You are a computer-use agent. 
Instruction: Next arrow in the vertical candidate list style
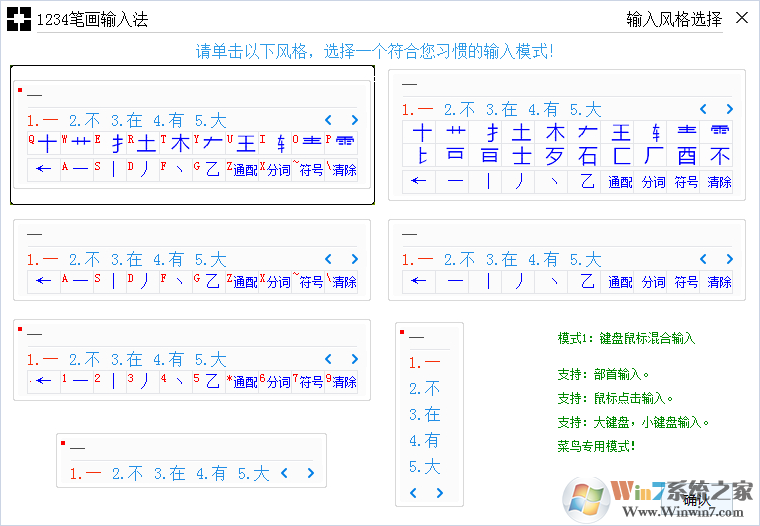click(x=440, y=493)
